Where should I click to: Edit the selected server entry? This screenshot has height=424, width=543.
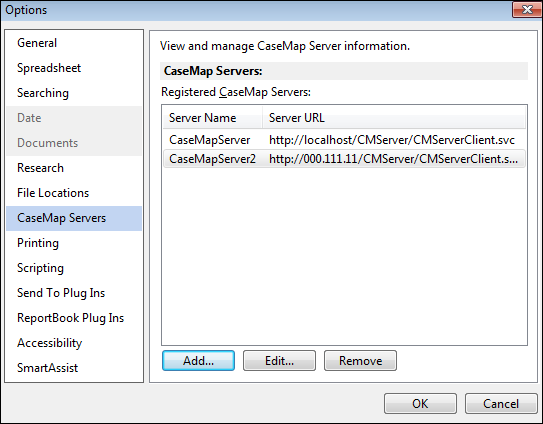[x=279, y=361]
